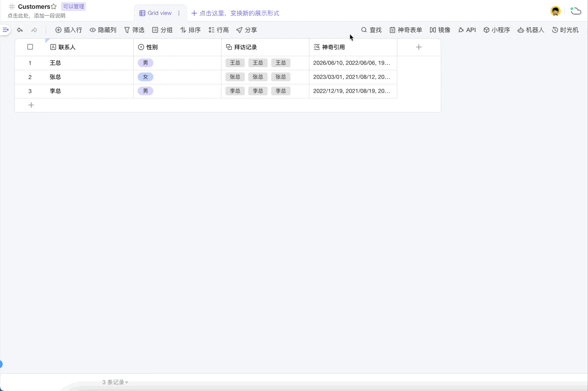Screen dimensions: 588x391
Task: Expand the 3 条记录 summary dropdown
Action: pyautogui.click(x=115, y=382)
